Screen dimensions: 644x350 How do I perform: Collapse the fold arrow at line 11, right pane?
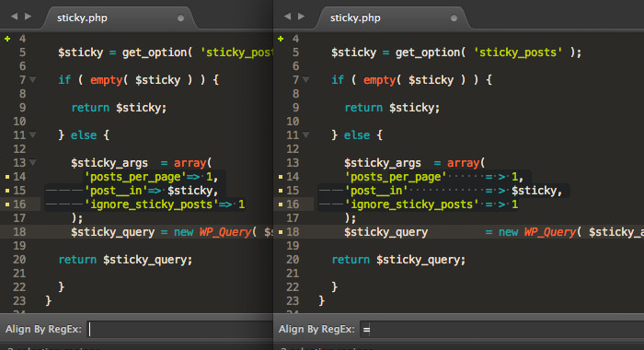[x=306, y=134]
